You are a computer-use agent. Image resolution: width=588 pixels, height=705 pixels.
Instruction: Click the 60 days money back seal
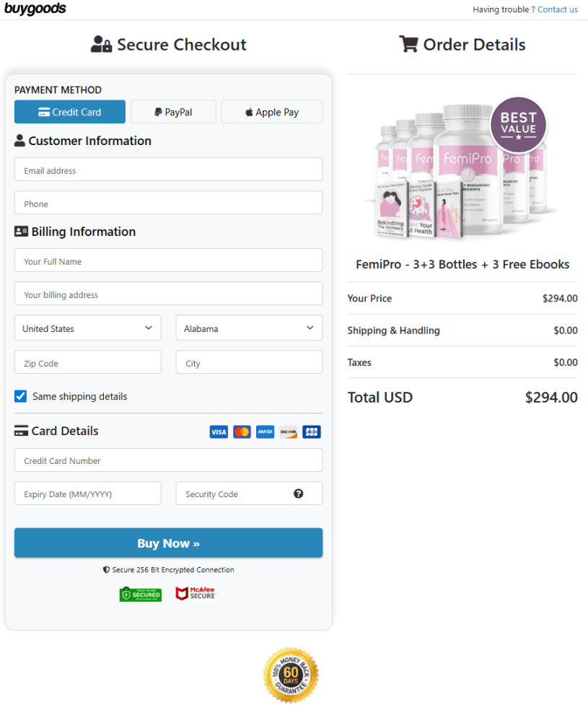coord(291,675)
